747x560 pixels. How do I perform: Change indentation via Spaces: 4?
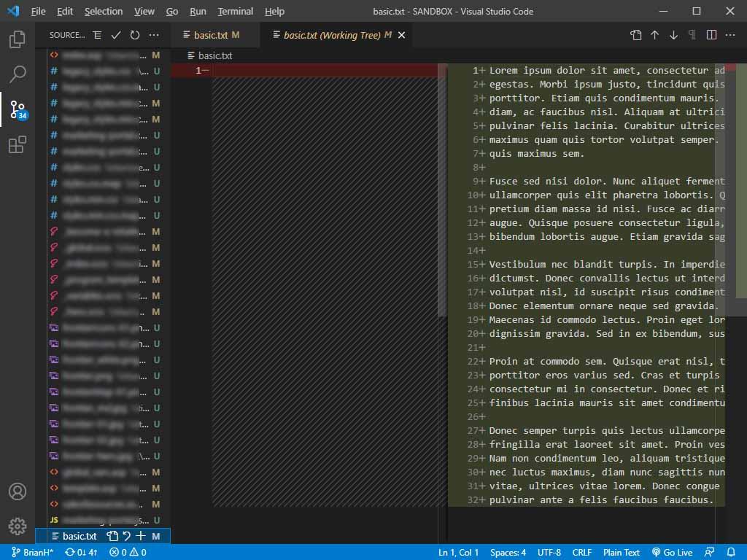(508, 553)
